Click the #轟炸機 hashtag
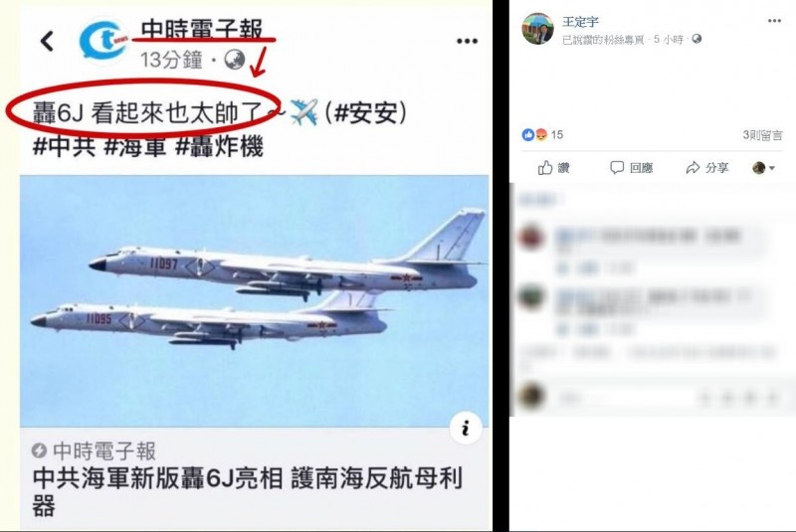The image size is (796, 532). [219, 147]
